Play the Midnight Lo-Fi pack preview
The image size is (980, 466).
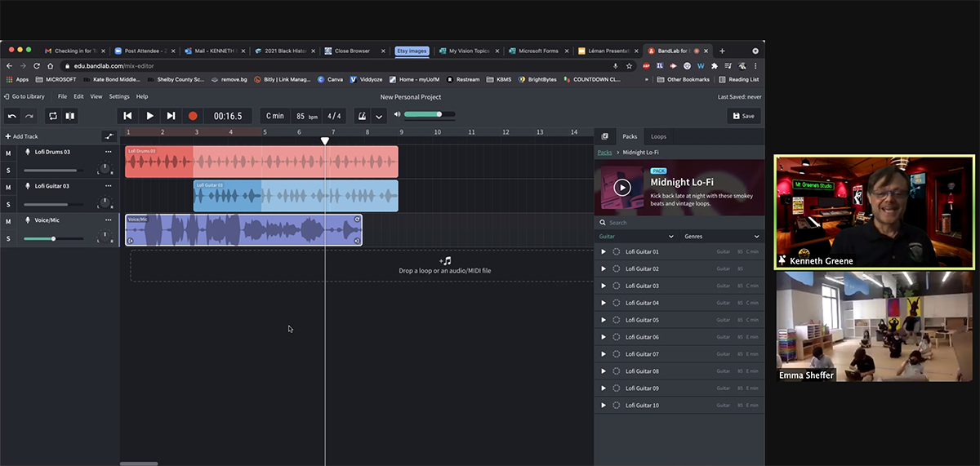(622, 187)
